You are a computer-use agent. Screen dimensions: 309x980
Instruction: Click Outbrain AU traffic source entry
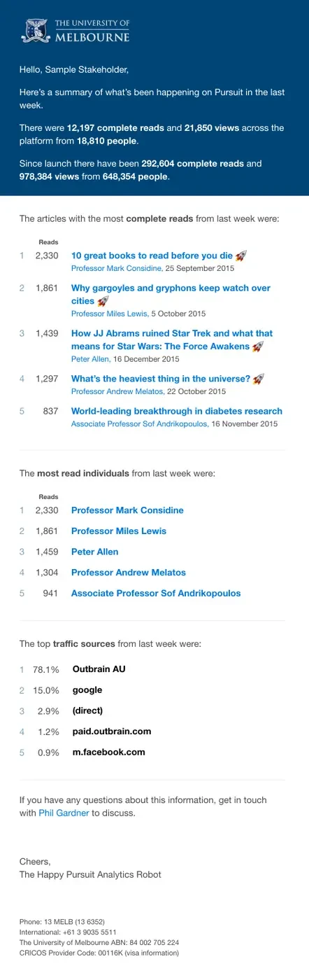pos(99,669)
